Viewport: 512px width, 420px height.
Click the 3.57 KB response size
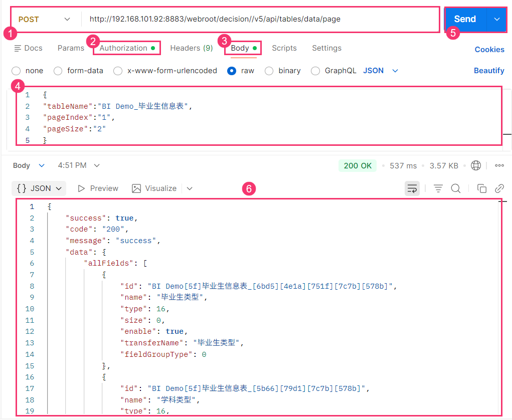click(x=444, y=166)
